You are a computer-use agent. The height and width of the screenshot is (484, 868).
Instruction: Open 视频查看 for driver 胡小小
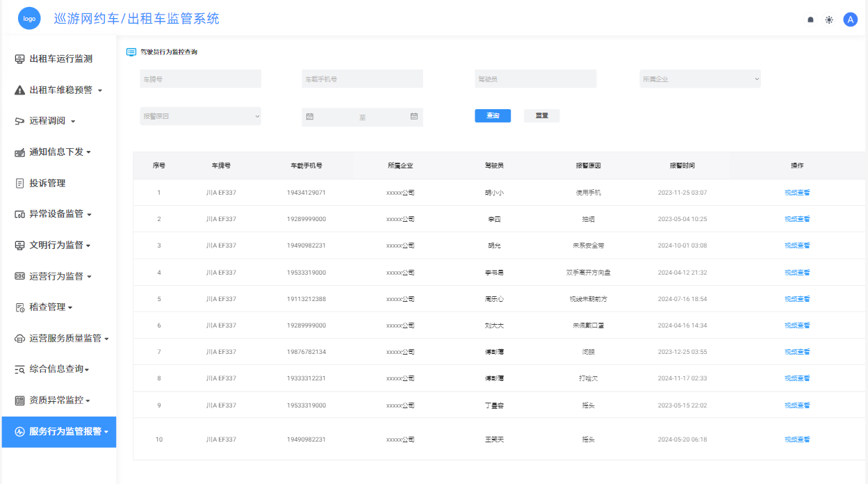(x=797, y=193)
